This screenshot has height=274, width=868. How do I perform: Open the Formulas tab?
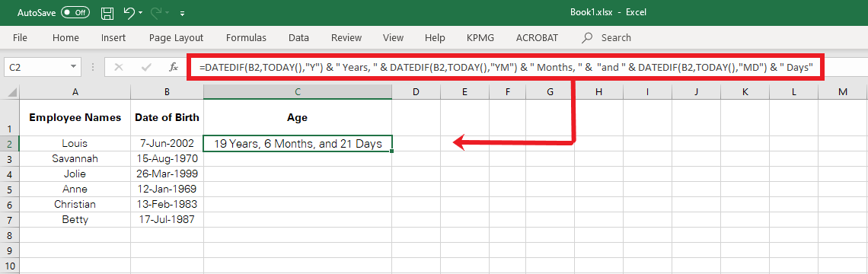(247, 37)
